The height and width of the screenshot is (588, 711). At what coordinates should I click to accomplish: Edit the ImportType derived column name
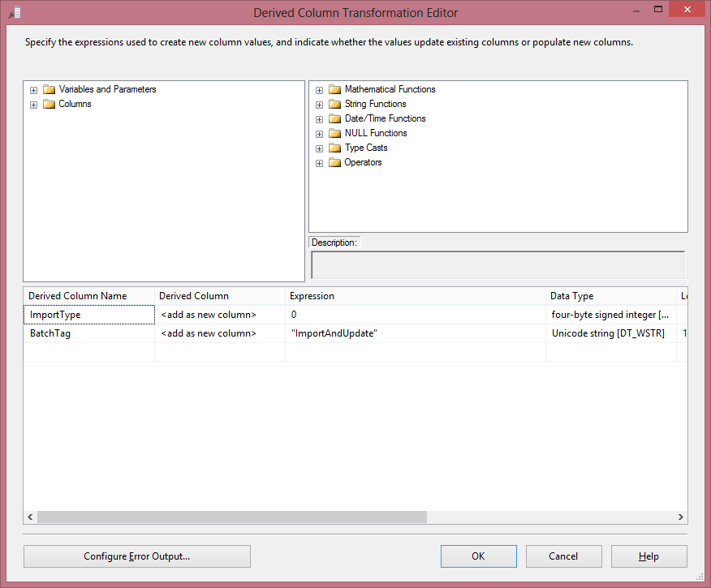(88, 315)
